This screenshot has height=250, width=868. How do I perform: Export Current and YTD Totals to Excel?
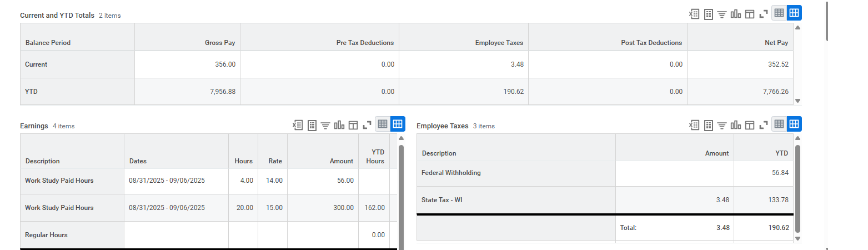(x=694, y=14)
